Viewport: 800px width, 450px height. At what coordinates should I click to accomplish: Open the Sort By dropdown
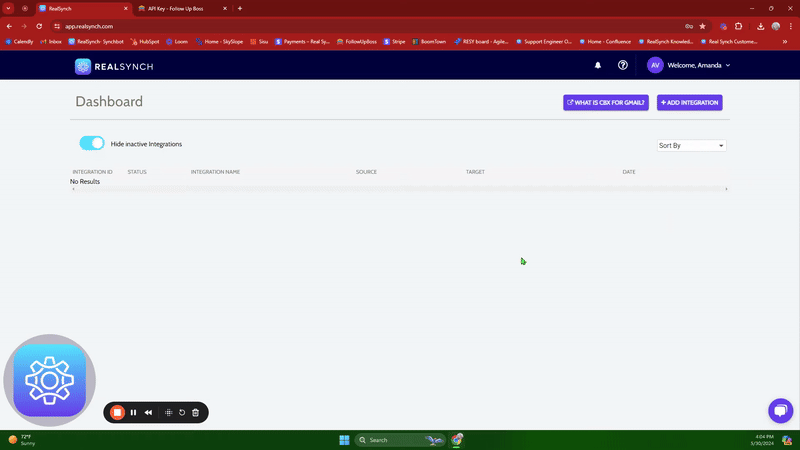tap(691, 145)
